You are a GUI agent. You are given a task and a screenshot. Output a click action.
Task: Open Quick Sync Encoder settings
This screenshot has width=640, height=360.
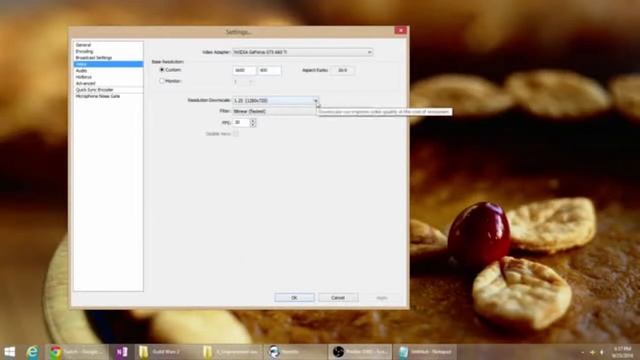click(x=95, y=90)
